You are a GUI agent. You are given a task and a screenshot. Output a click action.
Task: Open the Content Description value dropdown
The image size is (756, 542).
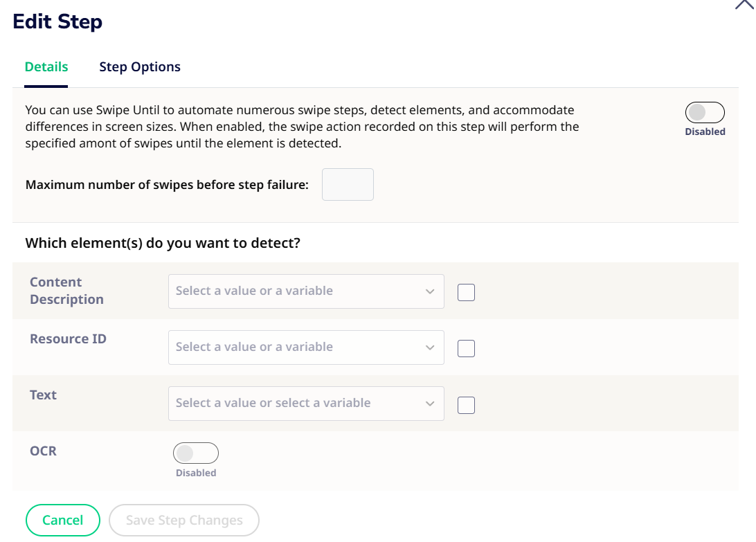[x=306, y=291]
